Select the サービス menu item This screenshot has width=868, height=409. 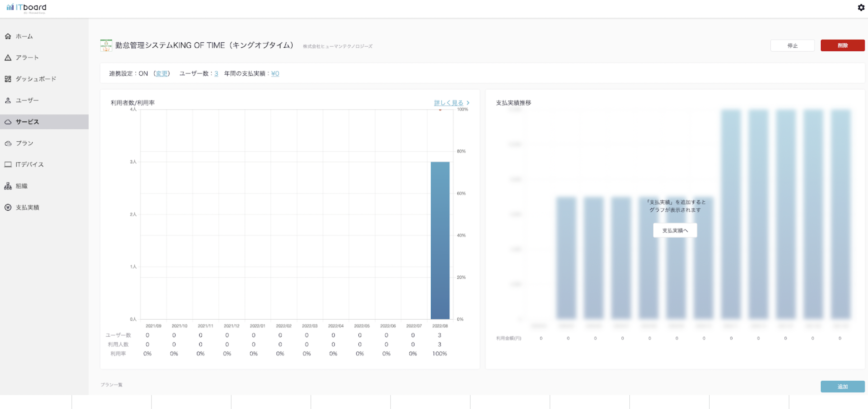click(x=27, y=122)
